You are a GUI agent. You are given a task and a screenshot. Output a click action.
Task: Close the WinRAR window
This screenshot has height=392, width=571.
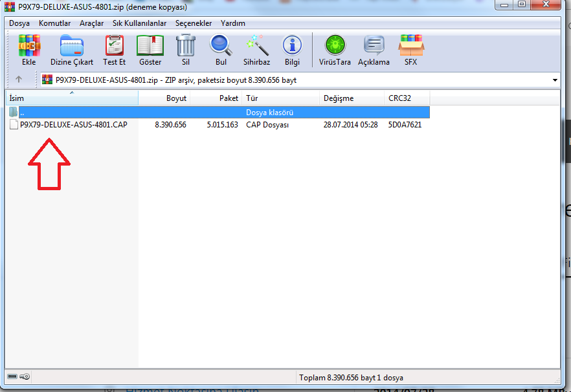[546, 5]
